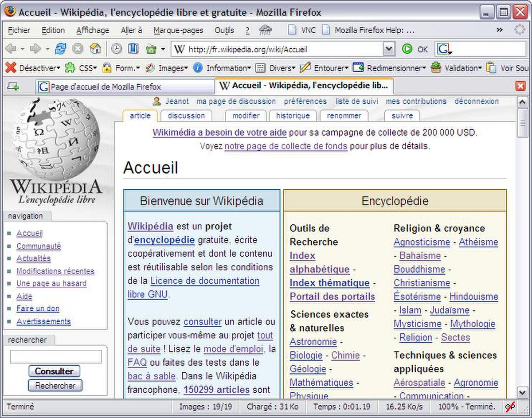532x418 pixels.
Task: Open the Portail des portails link
Action: coord(332,297)
